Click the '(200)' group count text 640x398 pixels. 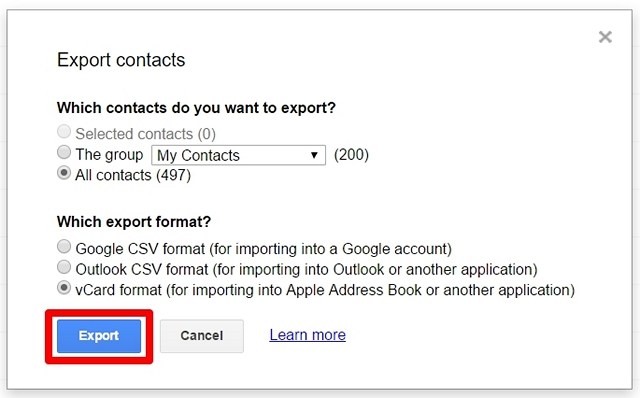(x=351, y=155)
